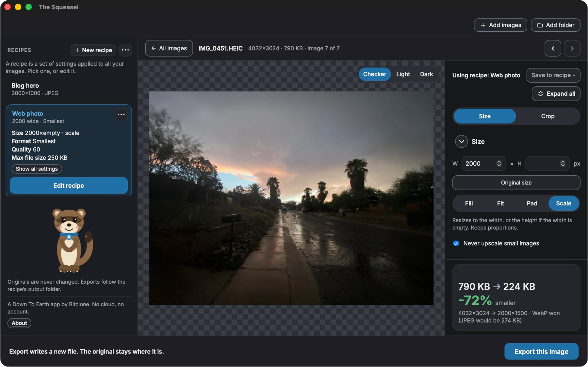Image resolution: width=588 pixels, height=367 pixels.
Task: Switch to the Size tab
Action: (x=484, y=116)
